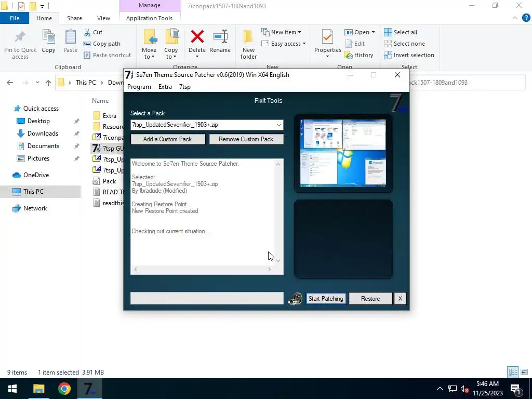The width and height of the screenshot is (532, 399).
Task: Open the Extra menu in patcher
Action: pos(165,87)
